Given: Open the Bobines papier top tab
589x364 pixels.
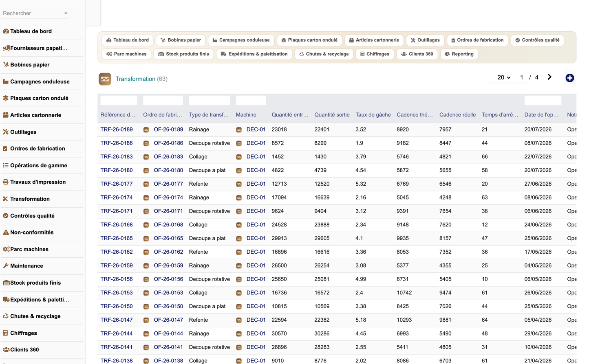Looking at the screenshot, I should click(x=181, y=40).
